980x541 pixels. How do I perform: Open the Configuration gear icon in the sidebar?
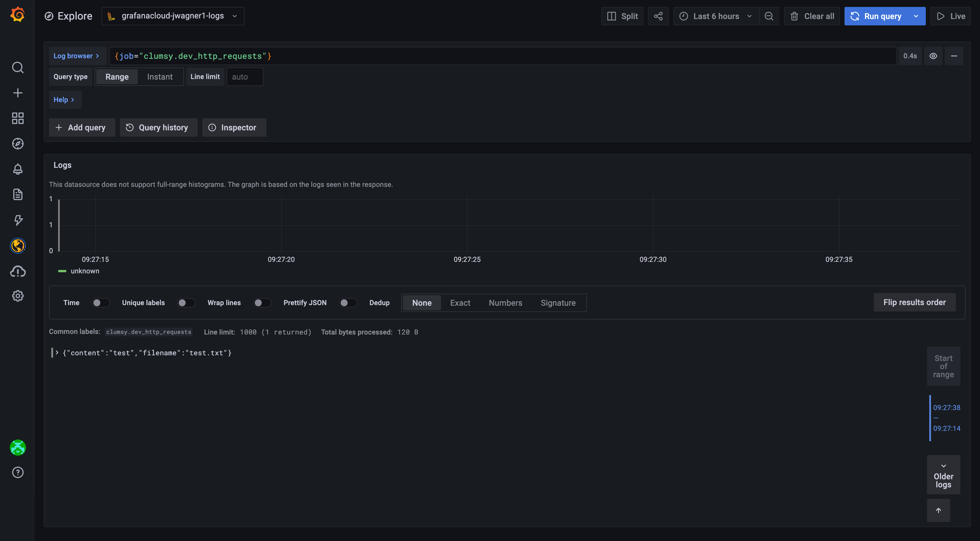point(18,296)
